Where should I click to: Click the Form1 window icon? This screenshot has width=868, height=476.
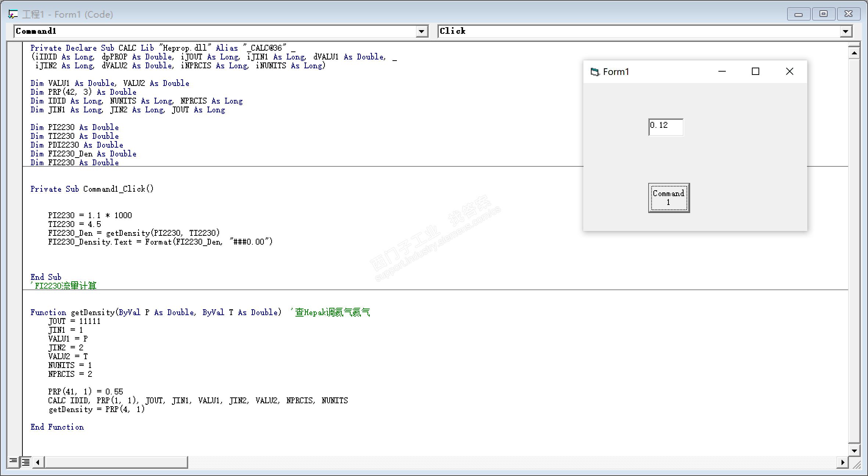tap(595, 72)
